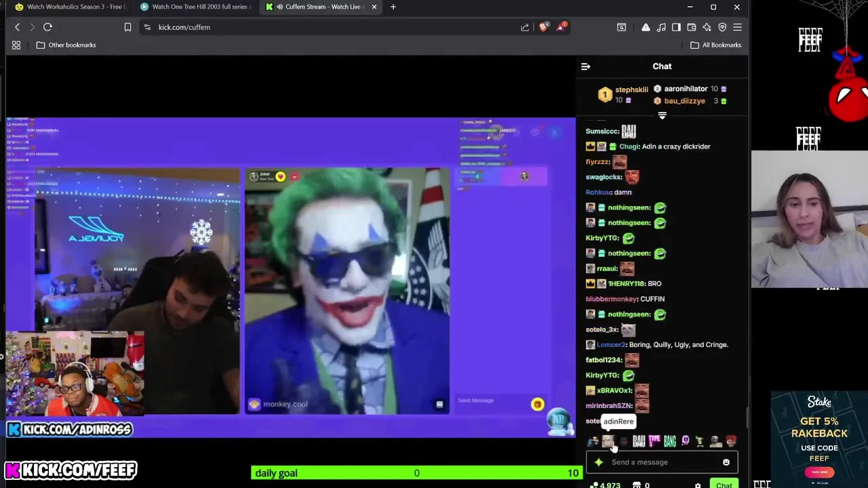Click the monkey.cool label on stream
The image size is (868, 488).
click(285, 404)
